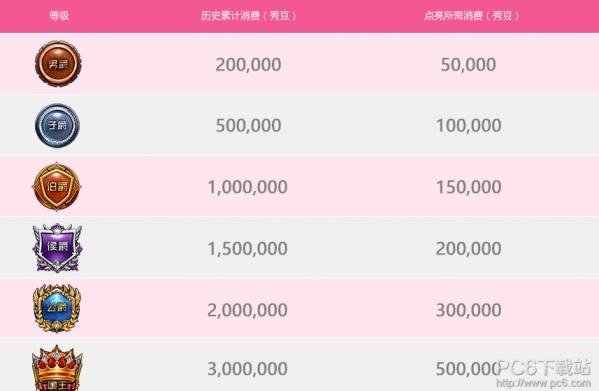The width and height of the screenshot is (599, 391).
Task: Click the 伯爵 orange shield badge
Action: (57, 186)
